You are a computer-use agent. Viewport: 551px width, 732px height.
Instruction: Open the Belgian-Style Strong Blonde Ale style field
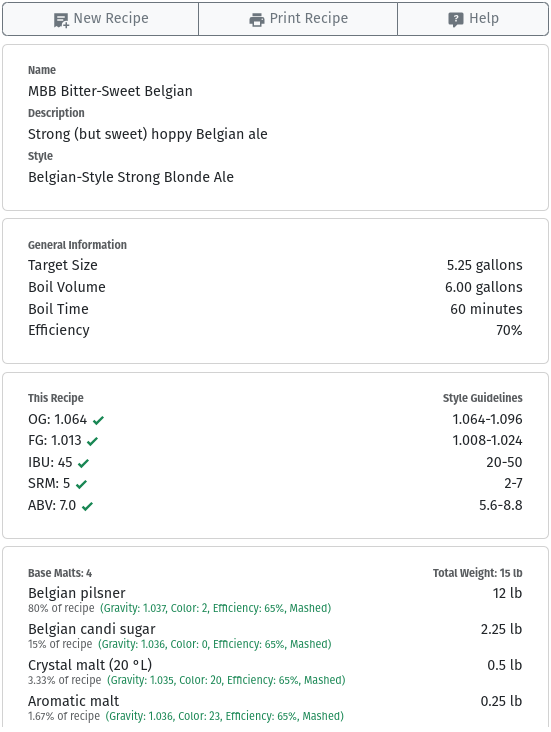pos(131,177)
